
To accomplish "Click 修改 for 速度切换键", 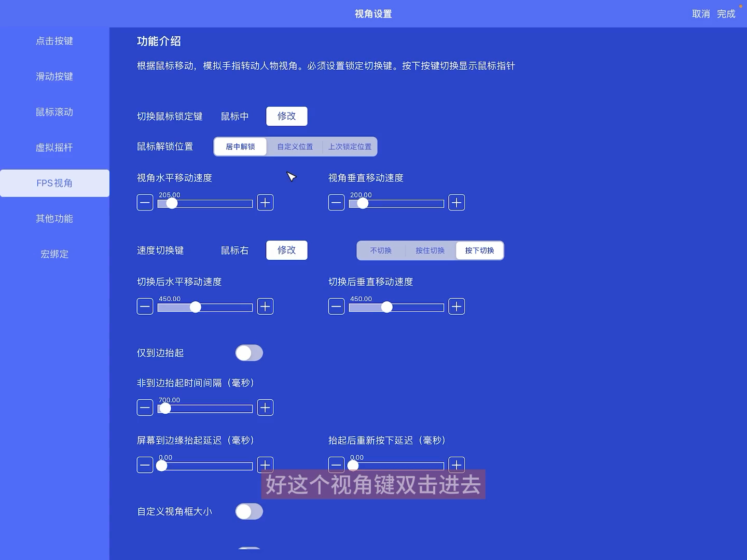I will click(x=287, y=250).
